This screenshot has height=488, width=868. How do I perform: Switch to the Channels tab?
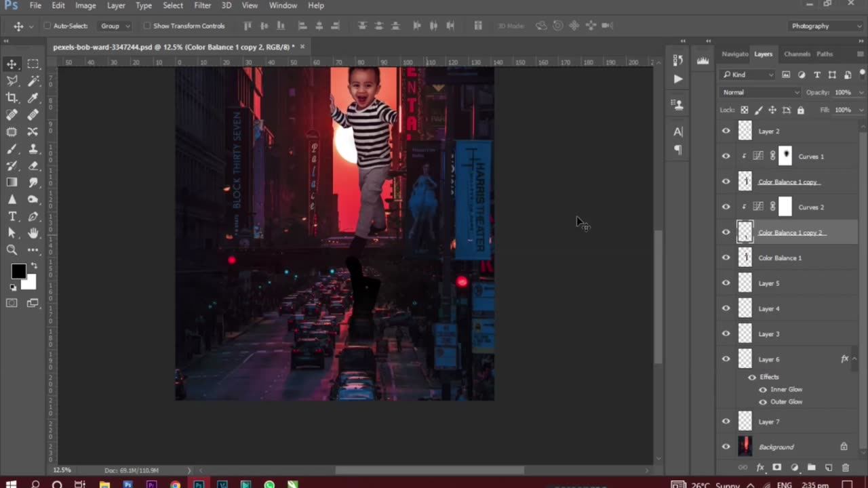pyautogui.click(x=797, y=54)
